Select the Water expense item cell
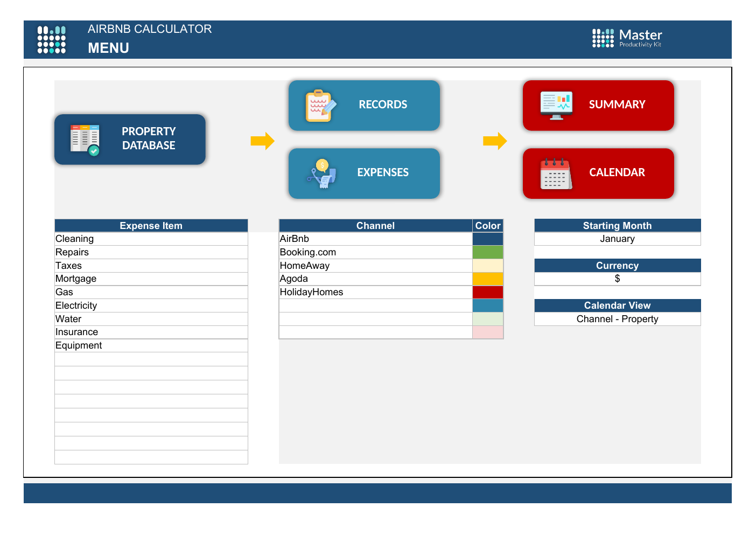This screenshot has height=535, width=756. click(151, 319)
